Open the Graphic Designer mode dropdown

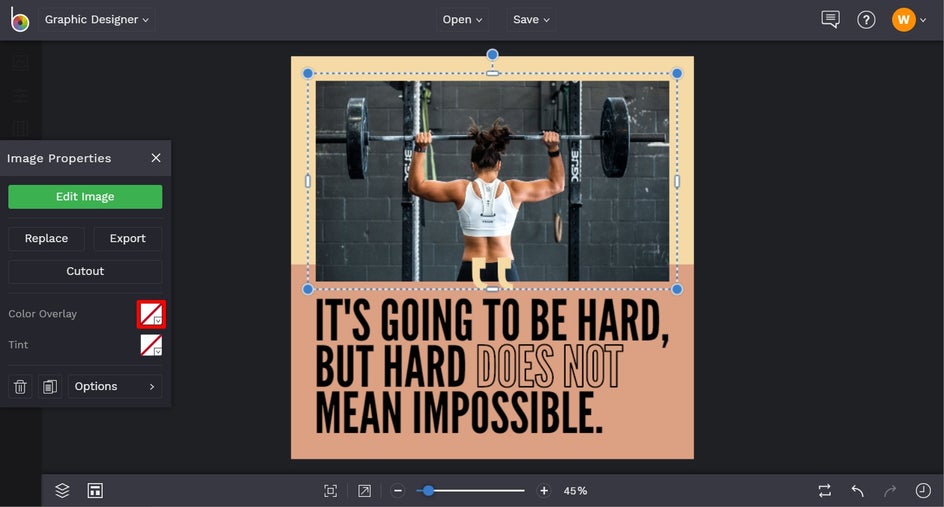[x=96, y=20]
